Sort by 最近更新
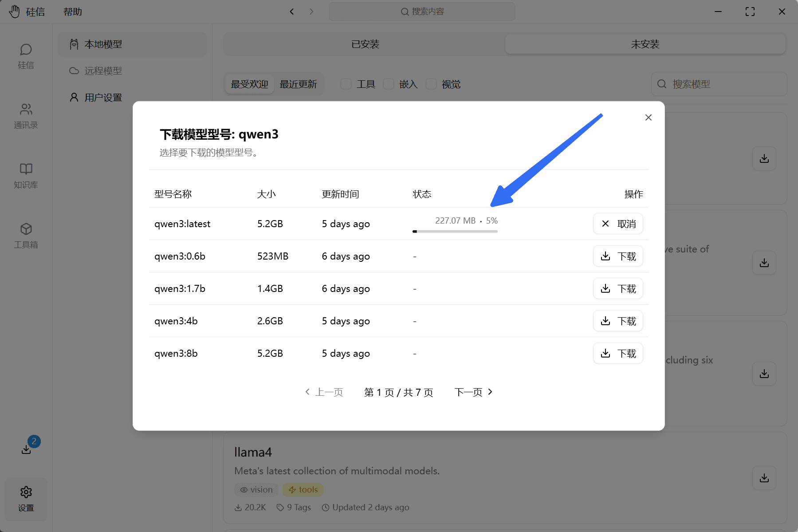 [298, 84]
